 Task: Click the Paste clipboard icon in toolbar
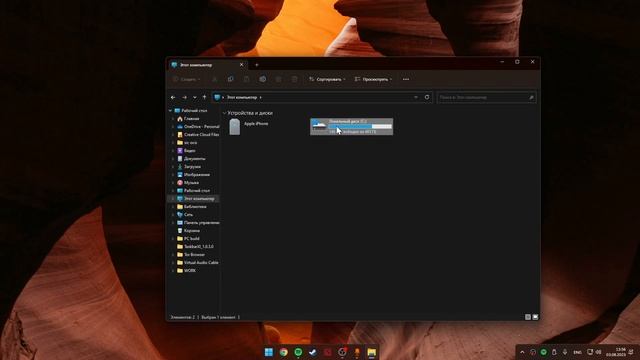[247, 79]
